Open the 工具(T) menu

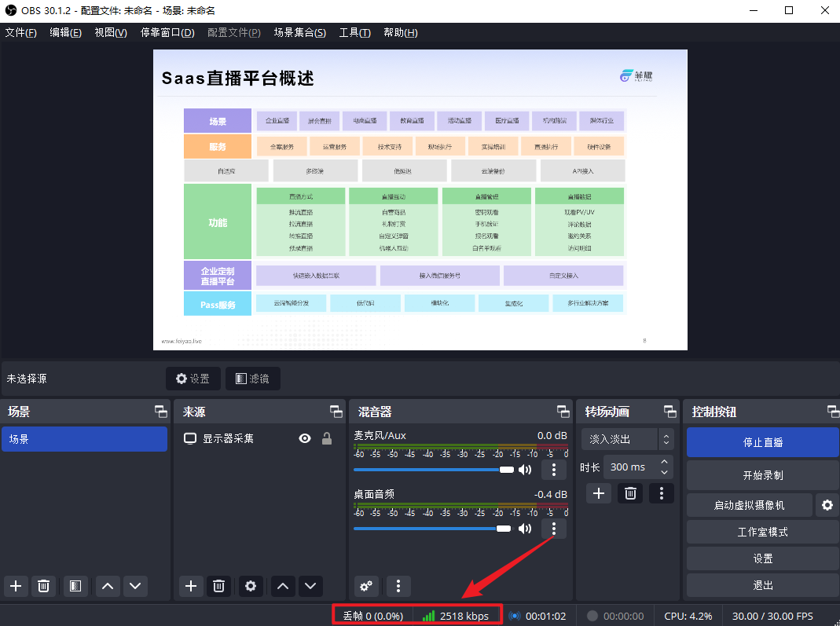[x=354, y=32]
